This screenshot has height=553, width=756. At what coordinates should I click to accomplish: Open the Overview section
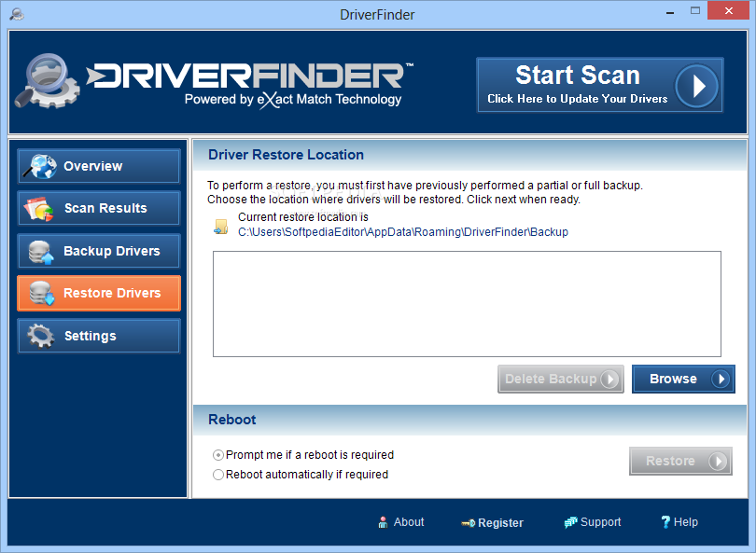pos(99,166)
